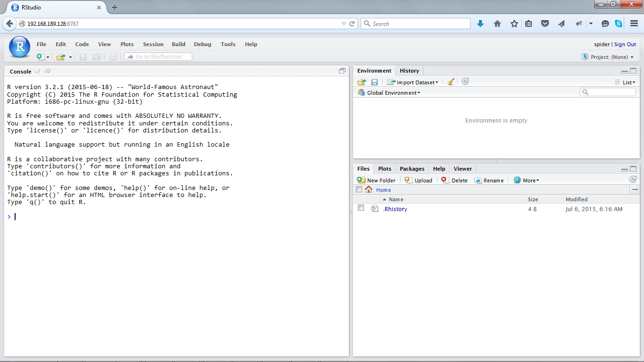Expand the recent files arrow beside Open File

(x=70, y=58)
